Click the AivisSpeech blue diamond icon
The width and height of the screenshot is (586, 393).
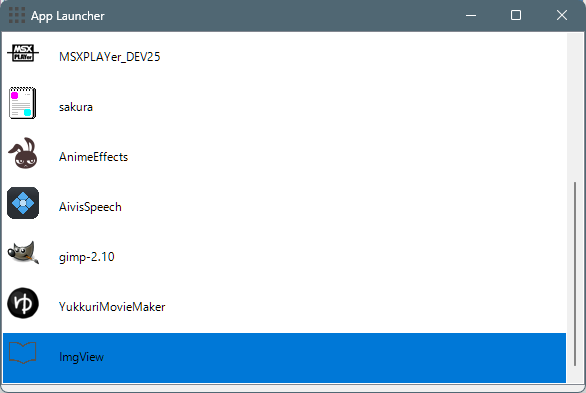point(23,203)
